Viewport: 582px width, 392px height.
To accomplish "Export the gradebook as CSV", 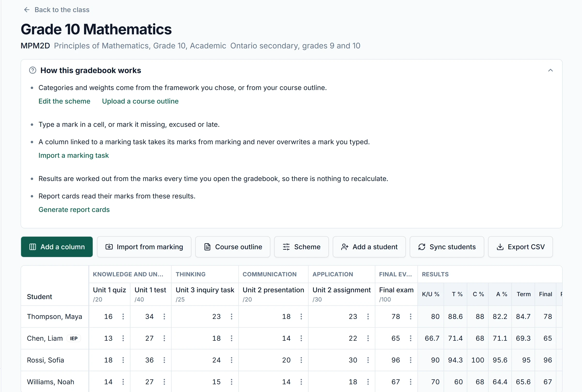I will 520,247.
